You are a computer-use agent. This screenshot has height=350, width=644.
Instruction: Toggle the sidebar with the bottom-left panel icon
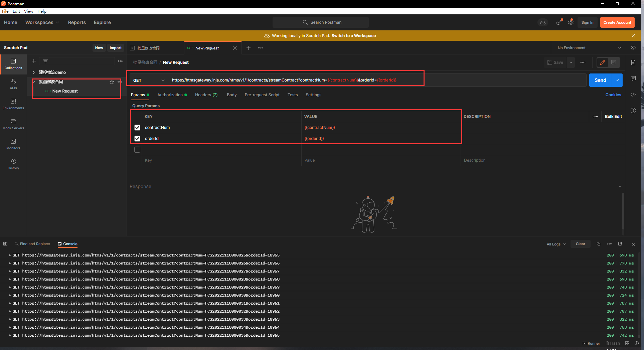pos(5,244)
